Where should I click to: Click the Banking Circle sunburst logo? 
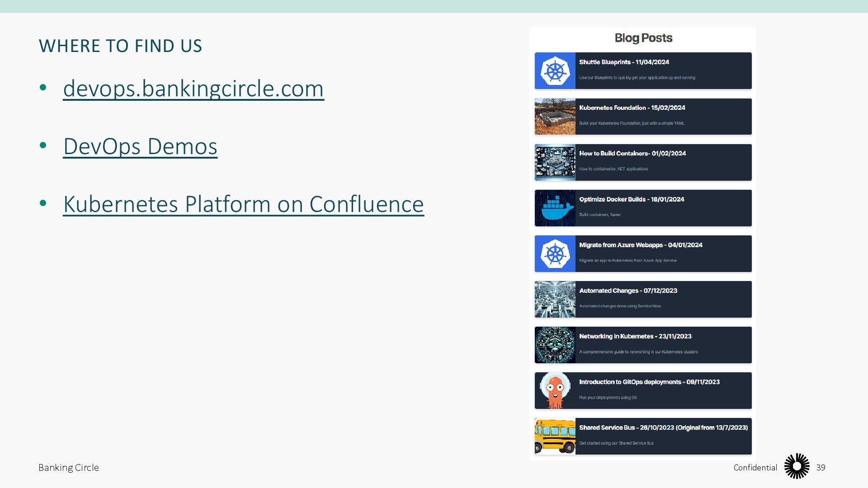pyautogui.click(x=797, y=466)
